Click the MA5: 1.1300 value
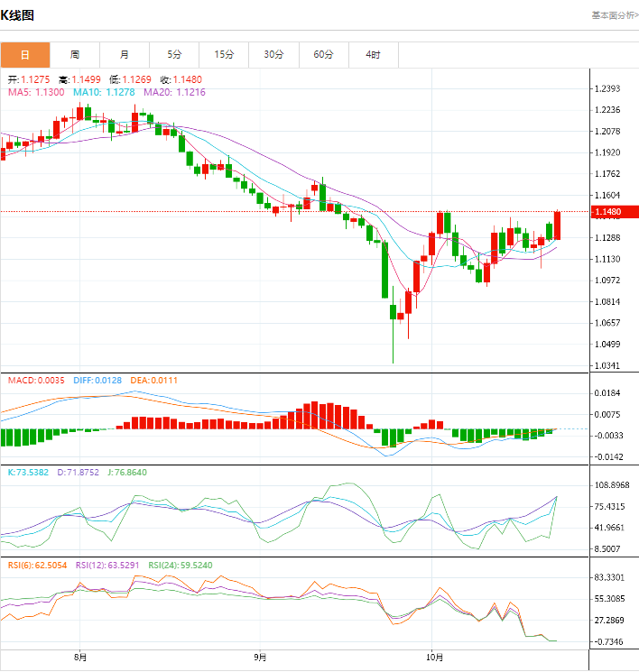 36,92
